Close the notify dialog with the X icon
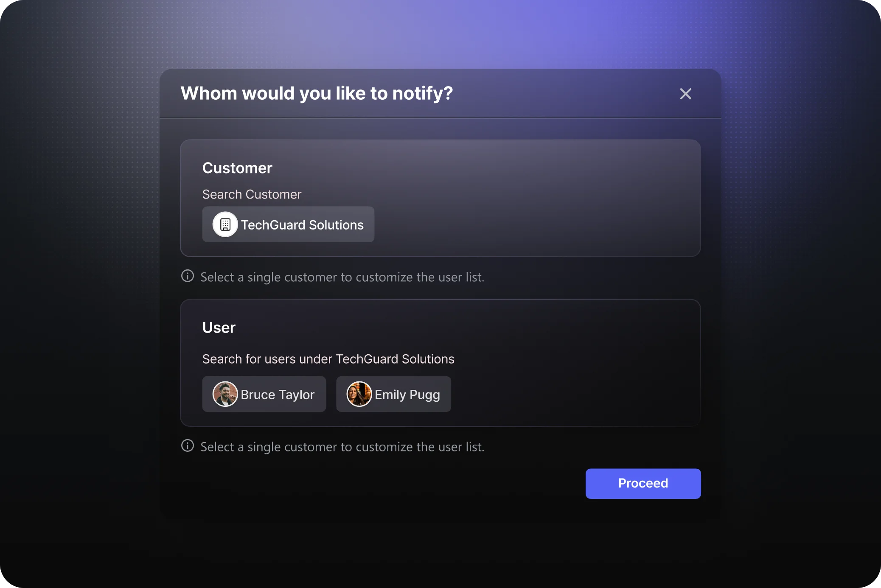Viewport: 881px width, 588px height. [x=685, y=94]
